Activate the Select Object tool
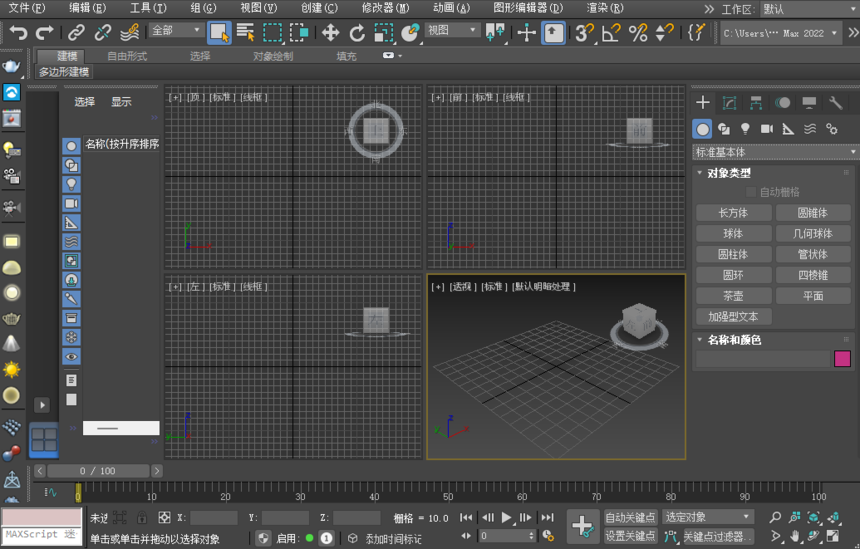The image size is (860, 549). coord(219,33)
